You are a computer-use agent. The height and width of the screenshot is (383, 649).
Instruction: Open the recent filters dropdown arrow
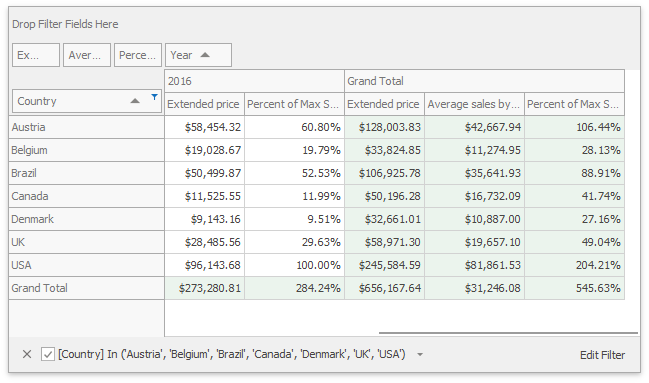click(x=420, y=355)
